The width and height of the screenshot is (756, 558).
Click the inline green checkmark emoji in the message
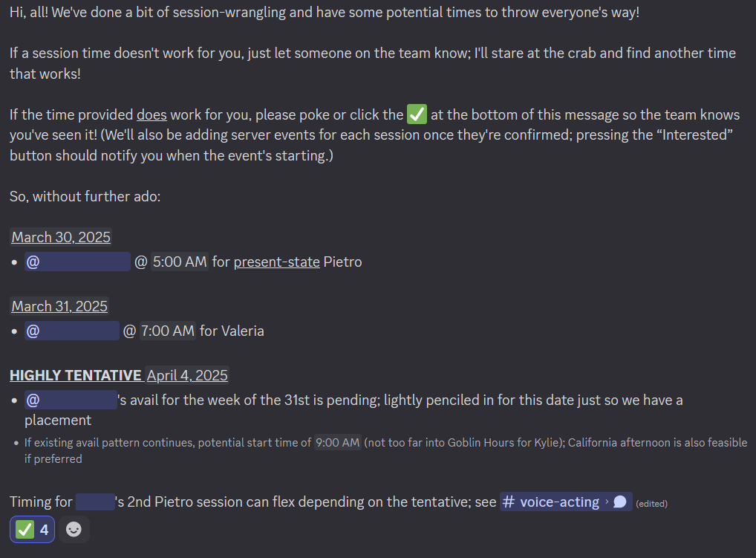point(417,114)
